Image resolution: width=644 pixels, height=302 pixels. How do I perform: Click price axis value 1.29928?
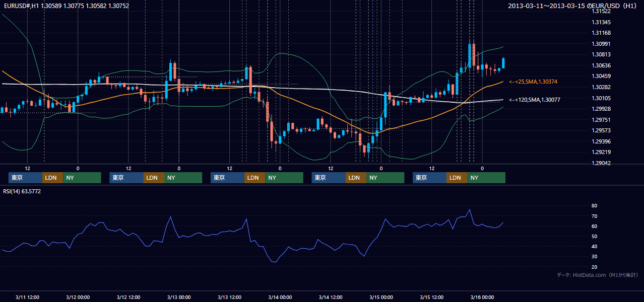[602, 109]
